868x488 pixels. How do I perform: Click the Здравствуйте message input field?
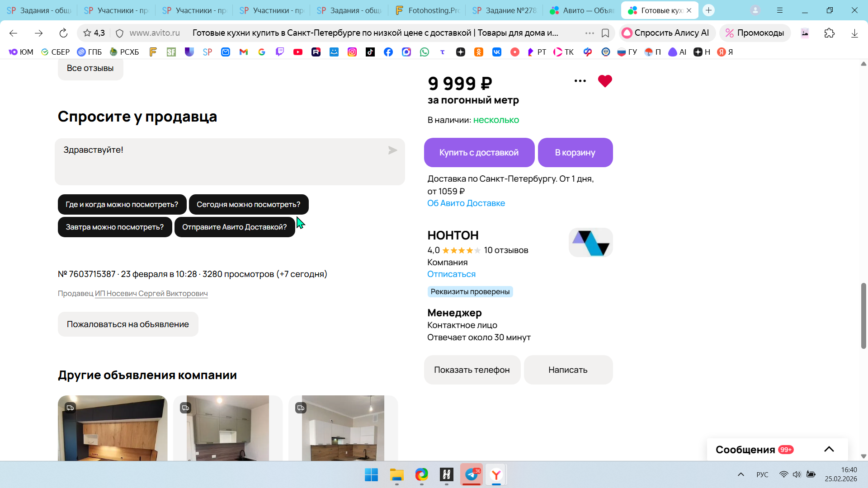point(230,162)
